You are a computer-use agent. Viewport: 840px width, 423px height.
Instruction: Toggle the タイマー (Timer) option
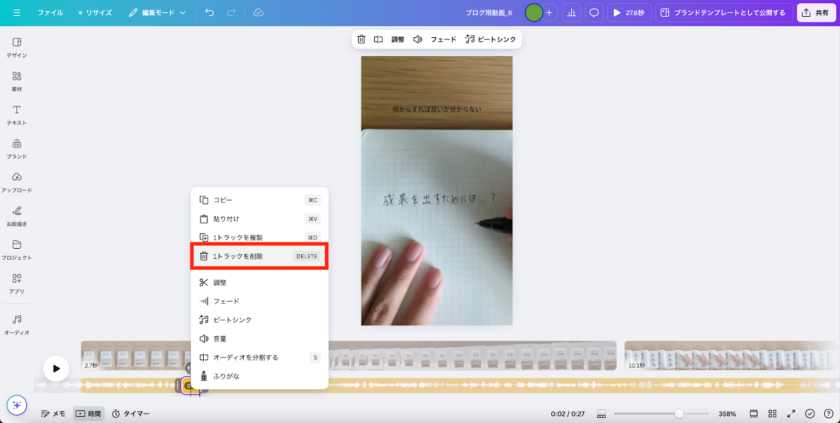tap(131, 413)
